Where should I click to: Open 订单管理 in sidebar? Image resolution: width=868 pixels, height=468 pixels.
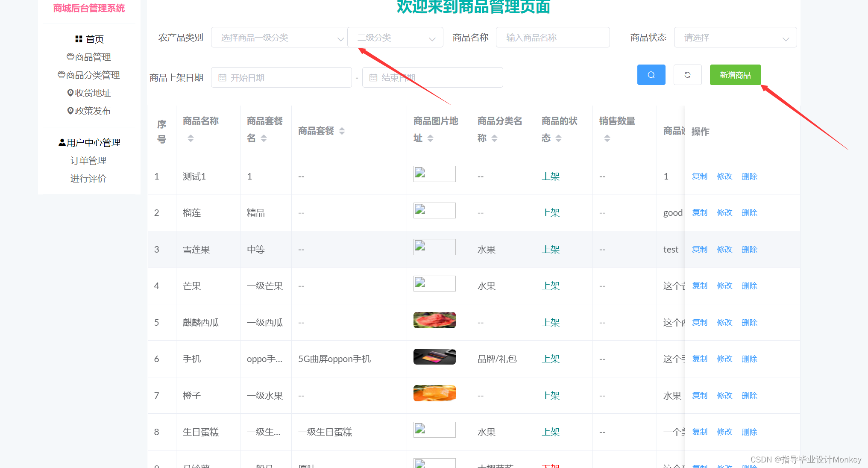pyautogui.click(x=88, y=161)
